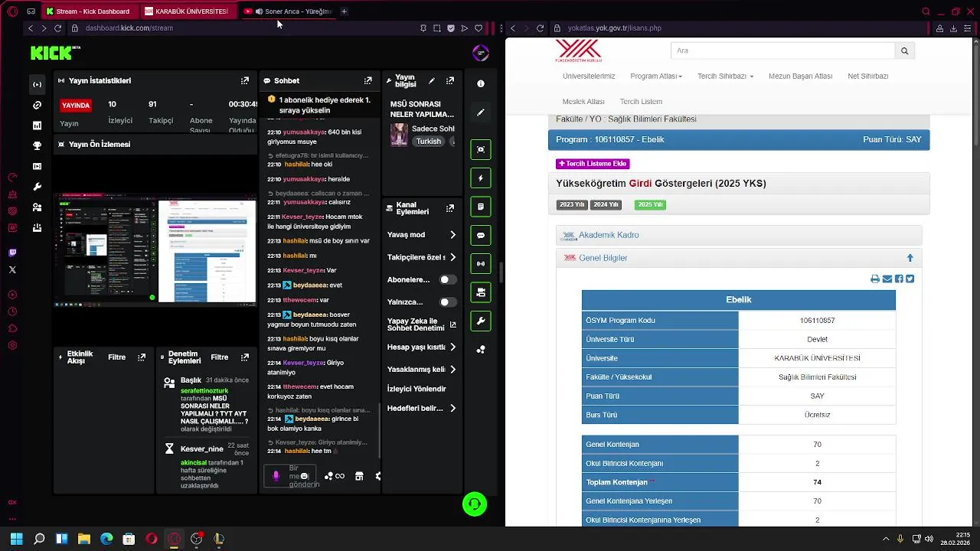Viewport: 980px width, 551px height.
Task: Click the green headset support button
Action: 475,504
